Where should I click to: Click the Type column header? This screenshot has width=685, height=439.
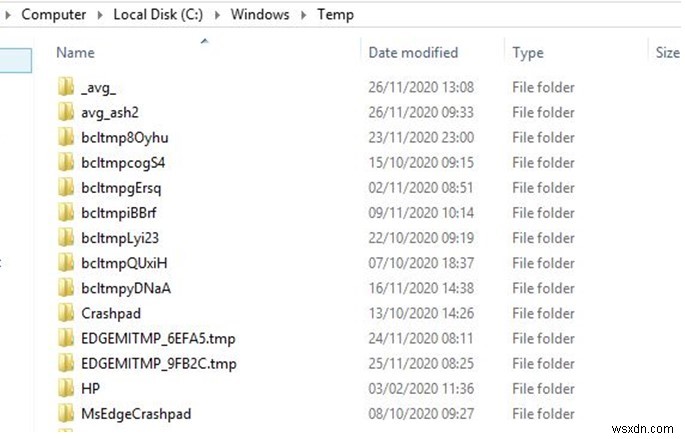(528, 52)
